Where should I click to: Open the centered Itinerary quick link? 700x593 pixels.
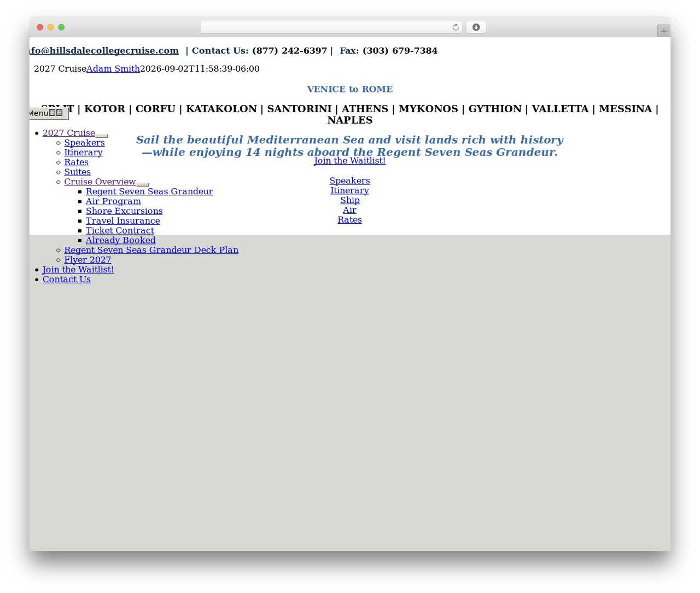[x=350, y=191]
